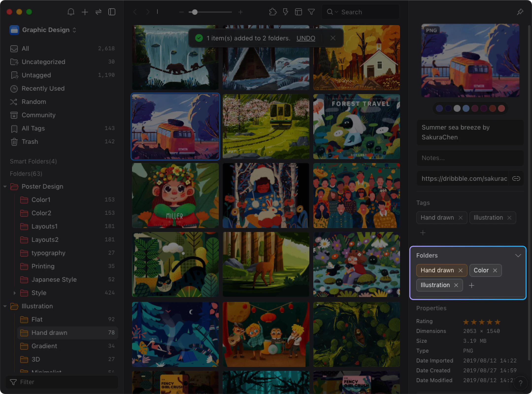Go forward with the right arrow
The height and width of the screenshot is (394, 532).
[148, 12]
